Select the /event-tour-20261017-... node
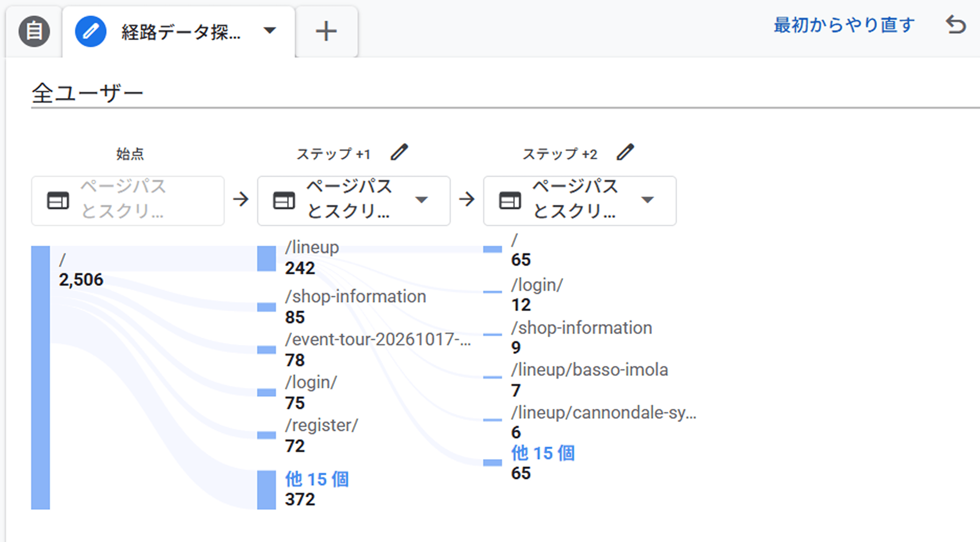This screenshot has height=542, width=980. click(x=266, y=350)
